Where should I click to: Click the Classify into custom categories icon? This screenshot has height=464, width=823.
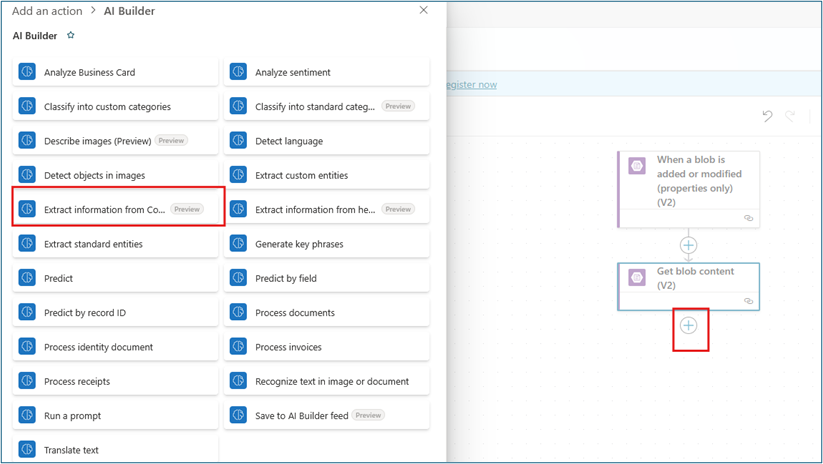27,106
